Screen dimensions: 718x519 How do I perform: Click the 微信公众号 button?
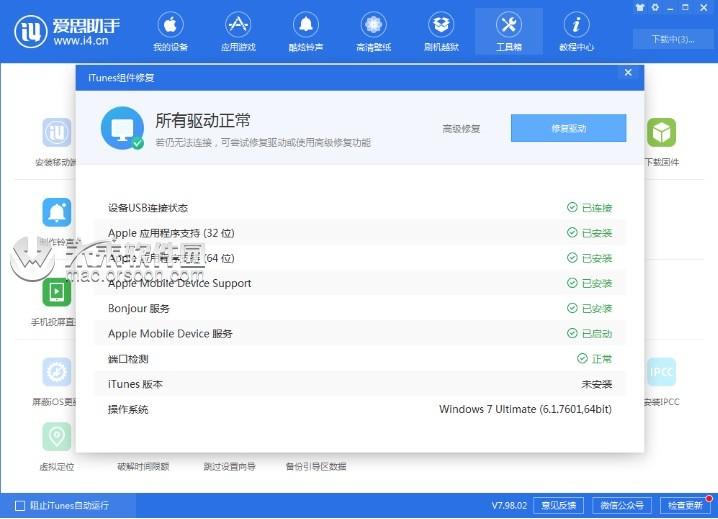pyautogui.click(x=622, y=505)
